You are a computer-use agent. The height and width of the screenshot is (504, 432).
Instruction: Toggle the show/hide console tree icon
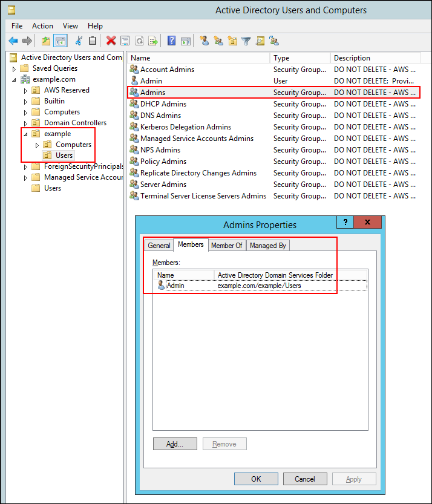61,41
